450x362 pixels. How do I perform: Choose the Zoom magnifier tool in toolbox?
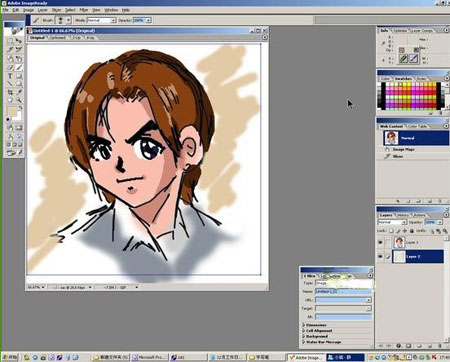19,100
